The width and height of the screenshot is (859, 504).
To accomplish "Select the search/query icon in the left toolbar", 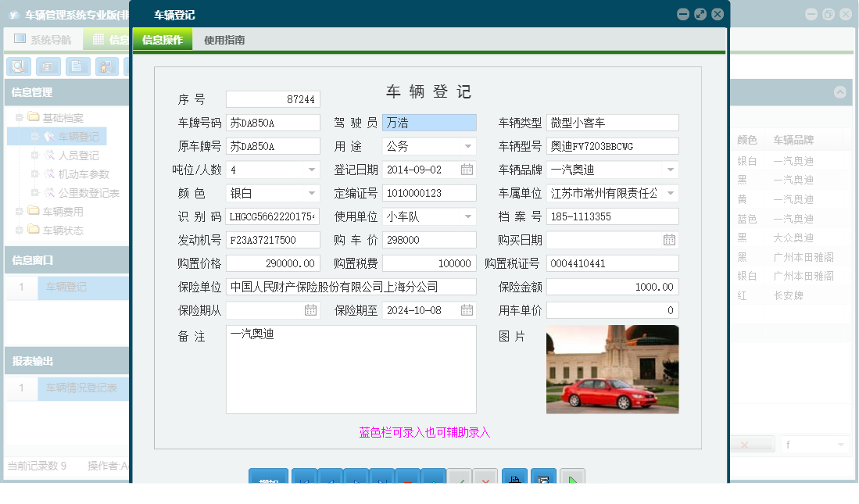I will pos(18,66).
